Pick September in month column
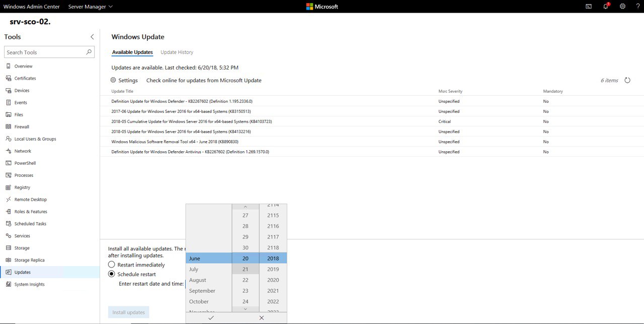 pos(209,291)
